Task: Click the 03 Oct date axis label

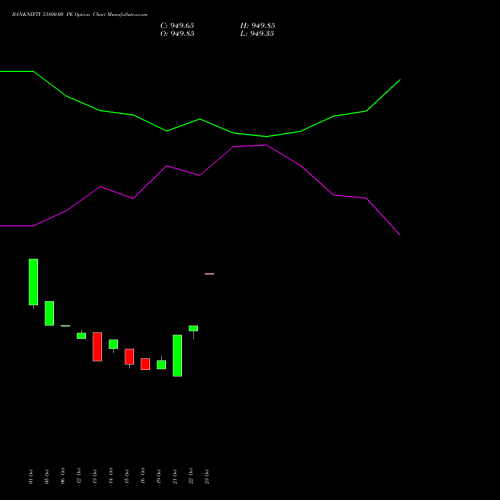Action: pyautogui.click(x=47, y=476)
